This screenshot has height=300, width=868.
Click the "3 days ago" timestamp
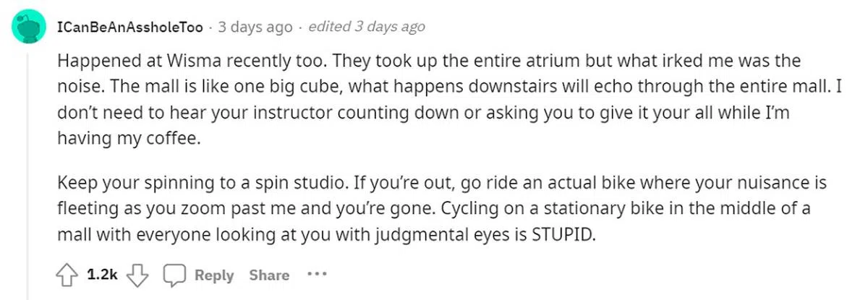(255, 27)
